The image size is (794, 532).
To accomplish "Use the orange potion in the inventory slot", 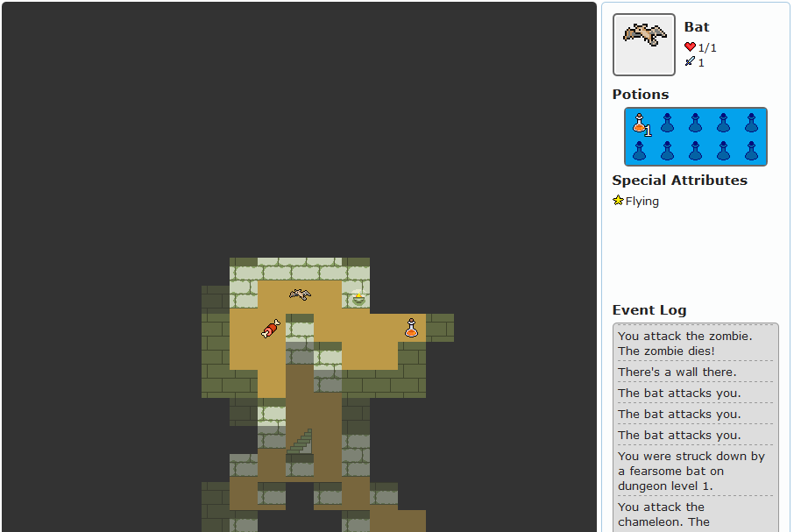I will pyautogui.click(x=640, y=124).
